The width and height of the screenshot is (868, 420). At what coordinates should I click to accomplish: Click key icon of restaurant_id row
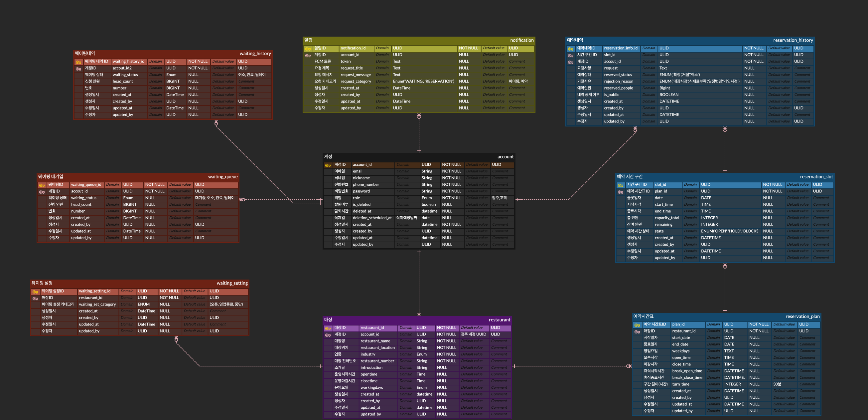coord(328,328)
